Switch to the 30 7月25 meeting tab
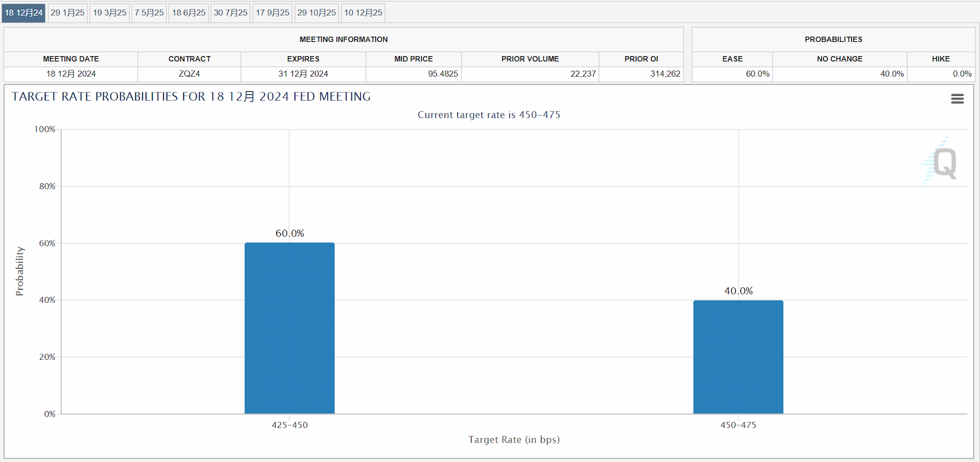Viewport: 980px width, 462px height. pos(230,13)
